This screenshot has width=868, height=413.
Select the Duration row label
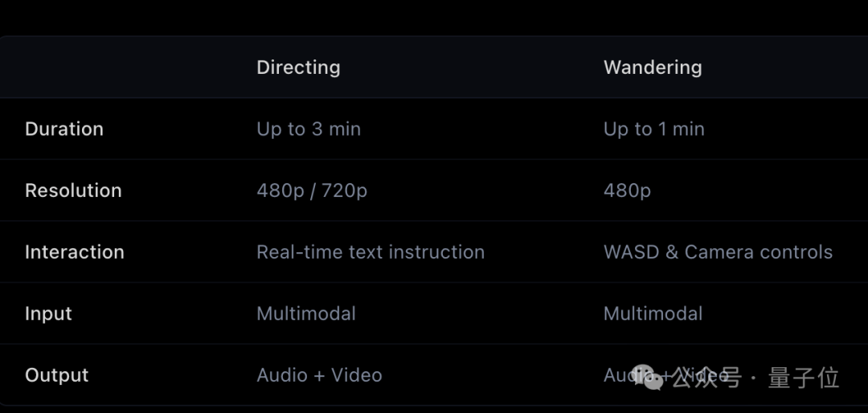pos(64,129)
